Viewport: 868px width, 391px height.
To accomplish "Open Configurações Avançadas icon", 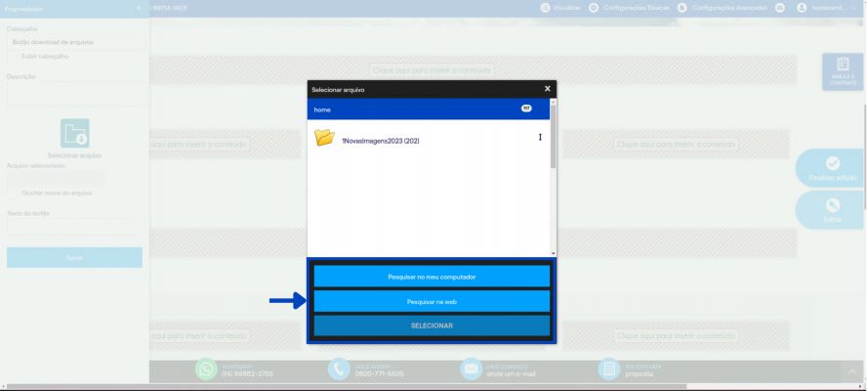I will pos(682,8).
